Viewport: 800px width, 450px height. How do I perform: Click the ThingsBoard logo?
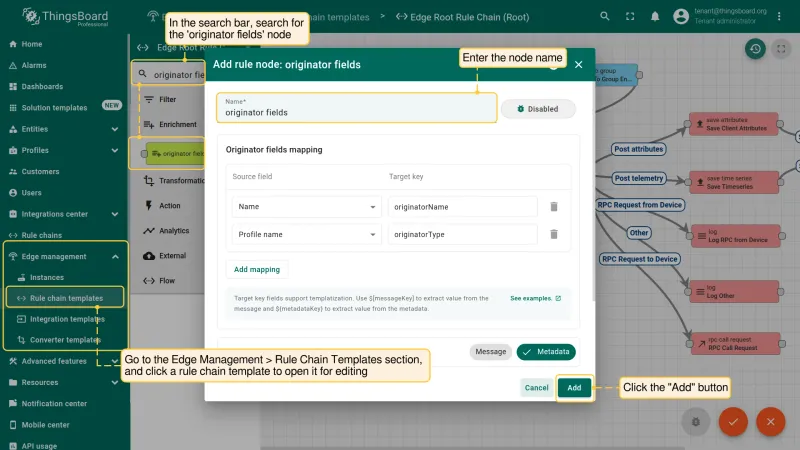(65, 17)
